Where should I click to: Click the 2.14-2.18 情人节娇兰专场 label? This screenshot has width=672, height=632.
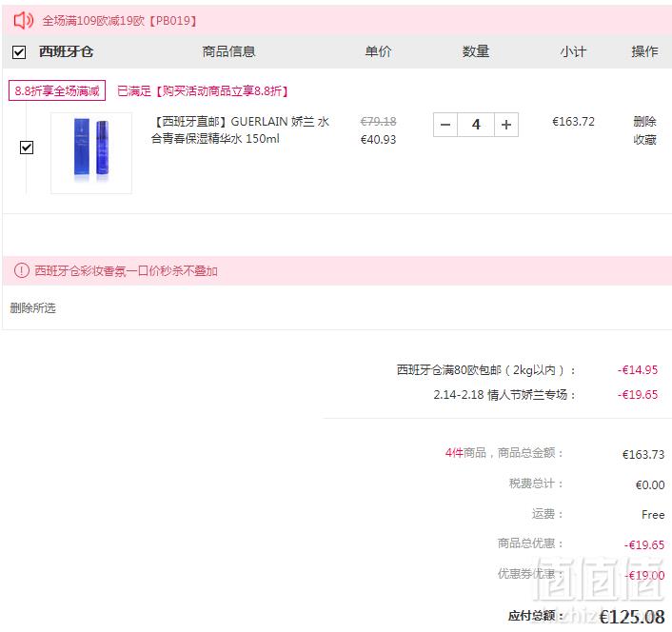(504, 395)
